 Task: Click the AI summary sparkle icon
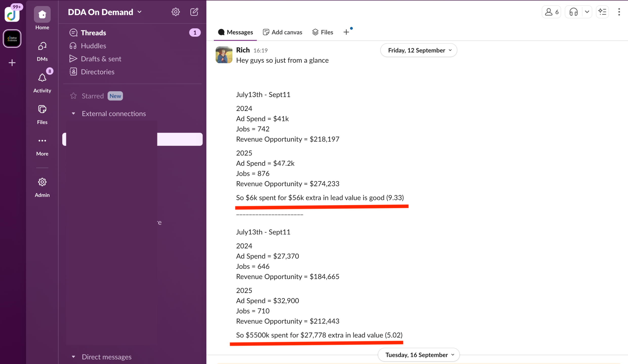(602, 12)
